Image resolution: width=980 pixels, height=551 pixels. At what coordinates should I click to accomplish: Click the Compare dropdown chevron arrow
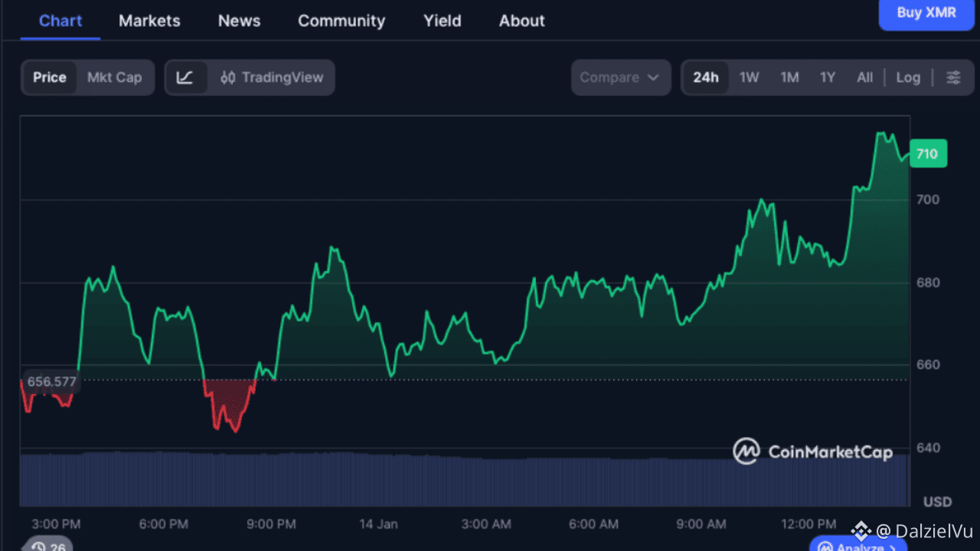[x=653, y=77]
